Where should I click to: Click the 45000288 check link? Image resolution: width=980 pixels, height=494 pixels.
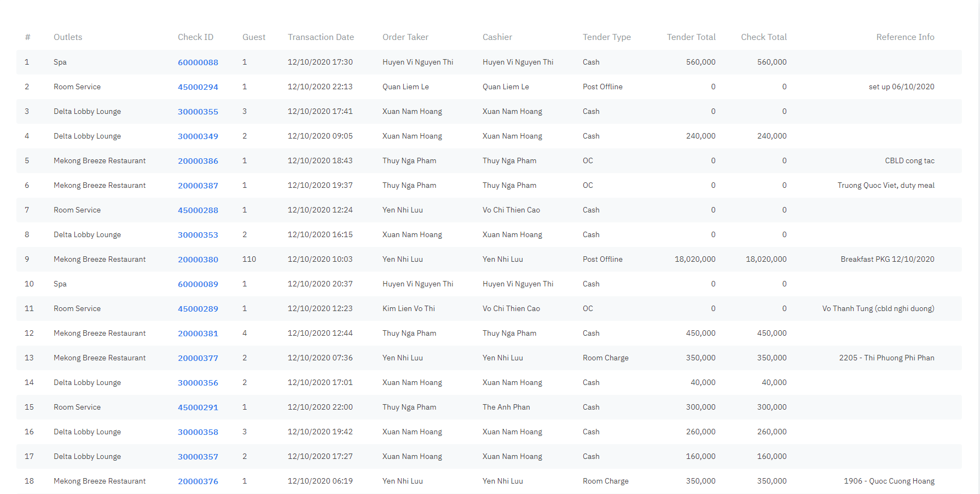(198, 210)
